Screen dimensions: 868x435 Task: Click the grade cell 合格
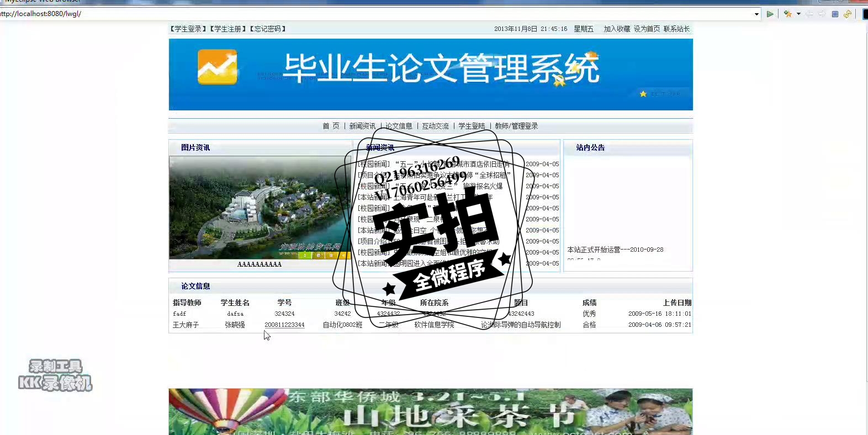pos(589,325)
